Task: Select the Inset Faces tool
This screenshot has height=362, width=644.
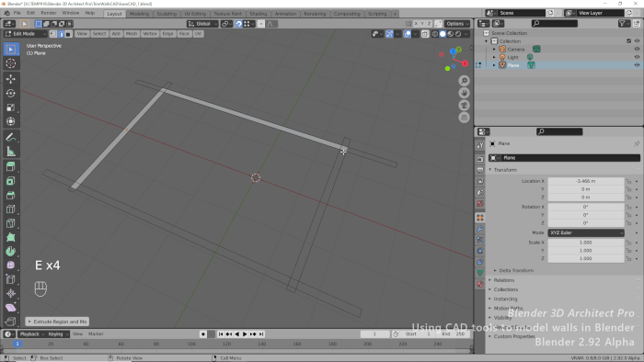Action: click(11, 181)
